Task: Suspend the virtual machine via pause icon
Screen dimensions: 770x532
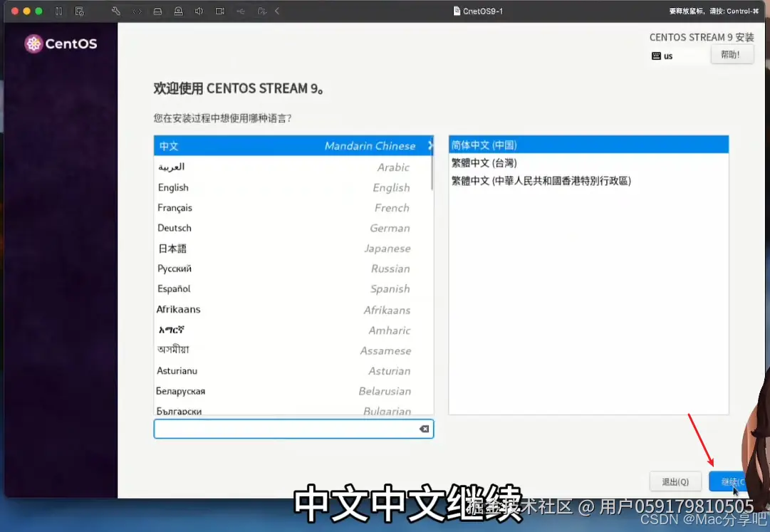Action: pos(60,11)
